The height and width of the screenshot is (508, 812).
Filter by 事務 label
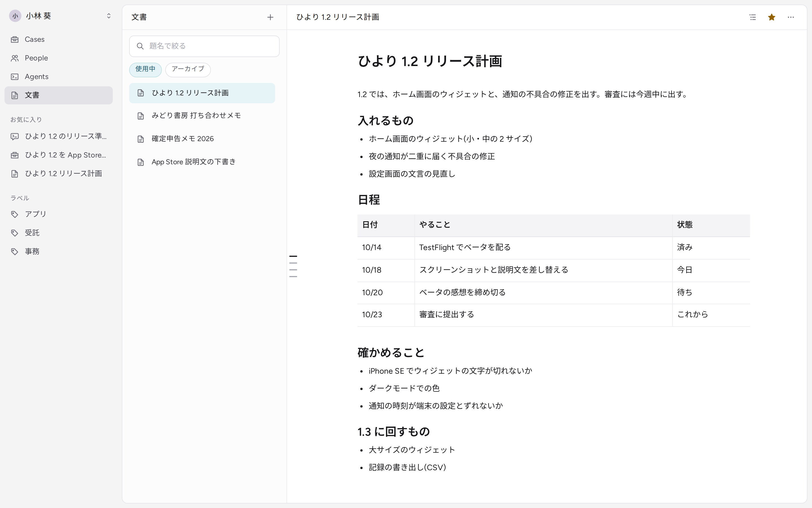pos(58,251)
